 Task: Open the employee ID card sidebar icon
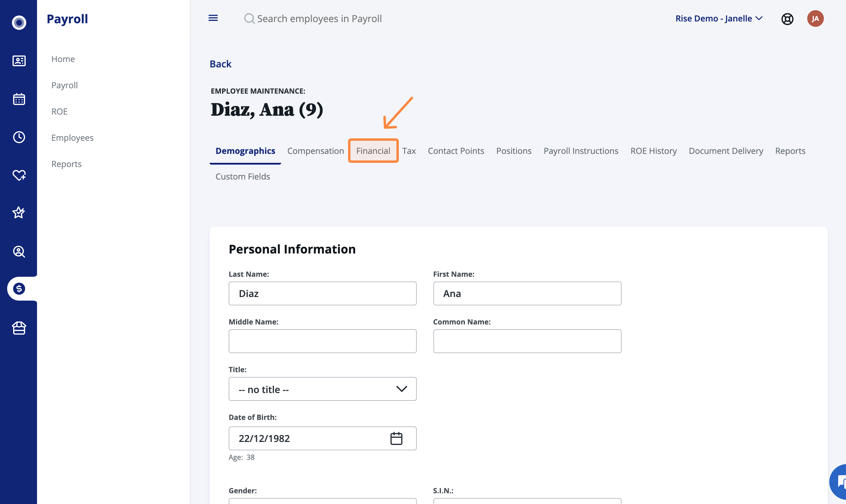point(19,61)
